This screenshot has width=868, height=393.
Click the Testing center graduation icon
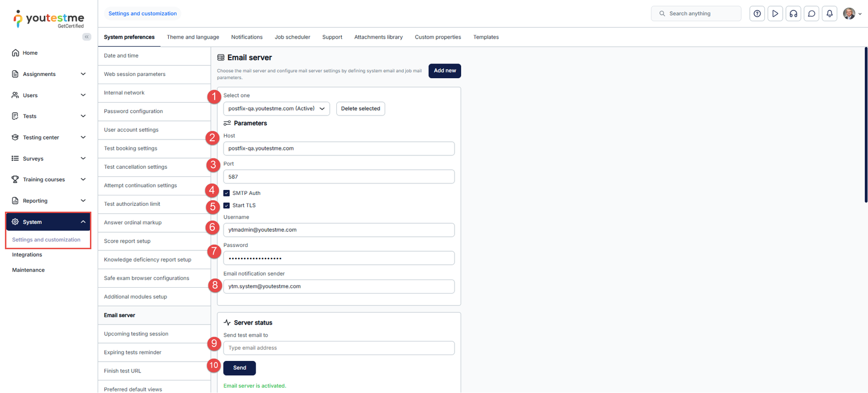[15, 137]
